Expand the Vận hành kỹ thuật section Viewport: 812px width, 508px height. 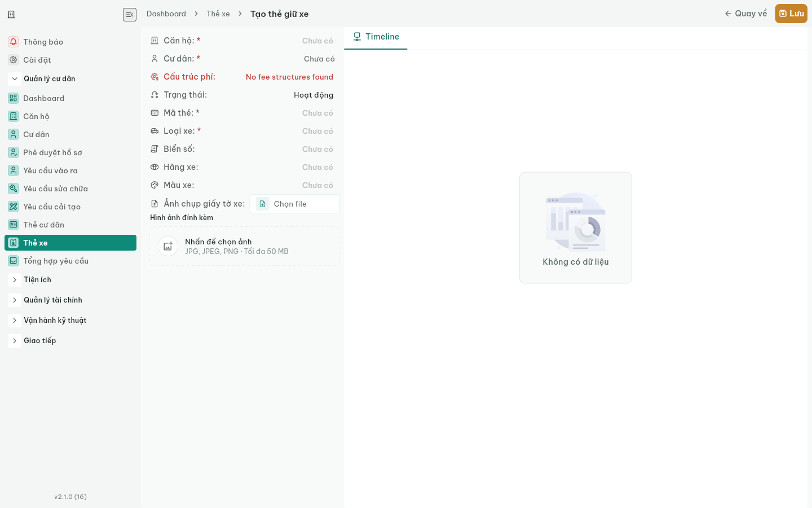(15, 320)
